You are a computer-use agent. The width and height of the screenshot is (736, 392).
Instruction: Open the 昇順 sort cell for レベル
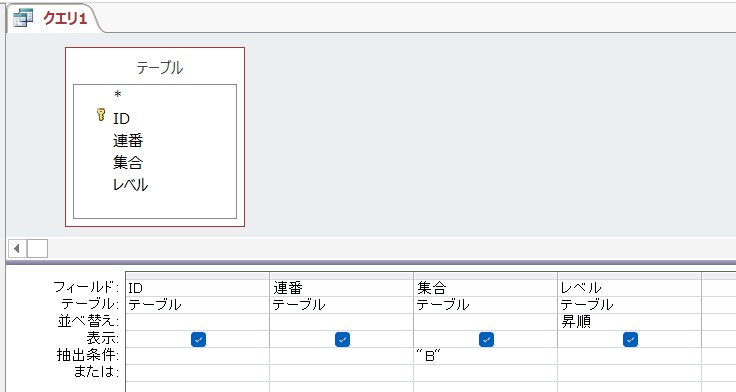click(629, 322)
